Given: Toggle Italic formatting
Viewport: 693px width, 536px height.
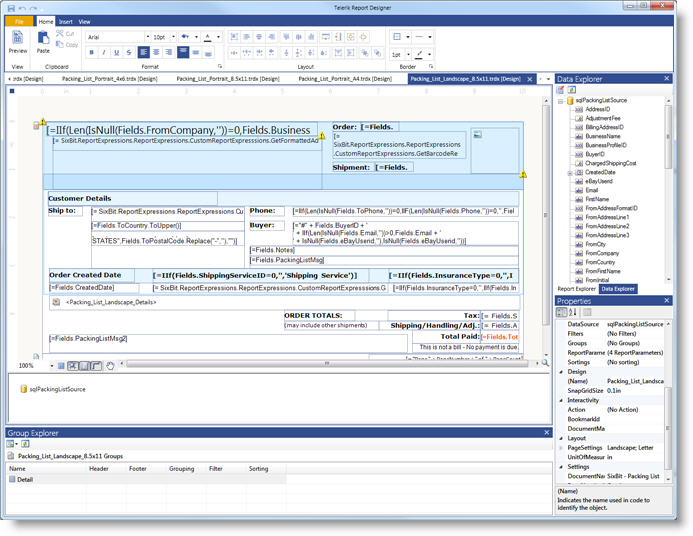Looking at the screenshot, I should [104, 52].
